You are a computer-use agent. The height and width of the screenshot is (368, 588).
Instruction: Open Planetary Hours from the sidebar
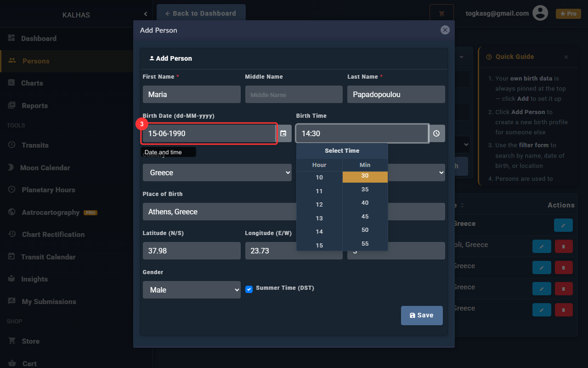click(x=48, y=190)
